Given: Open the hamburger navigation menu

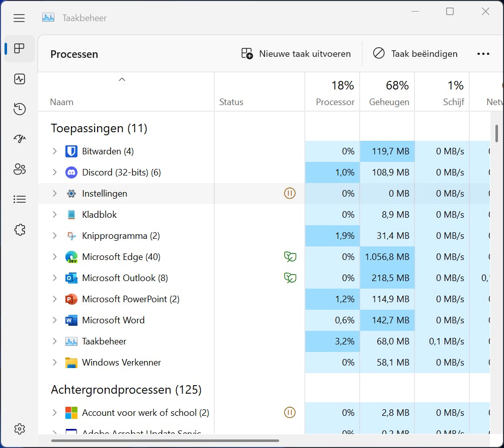Looking at the screenshot, I should point(19,18).
